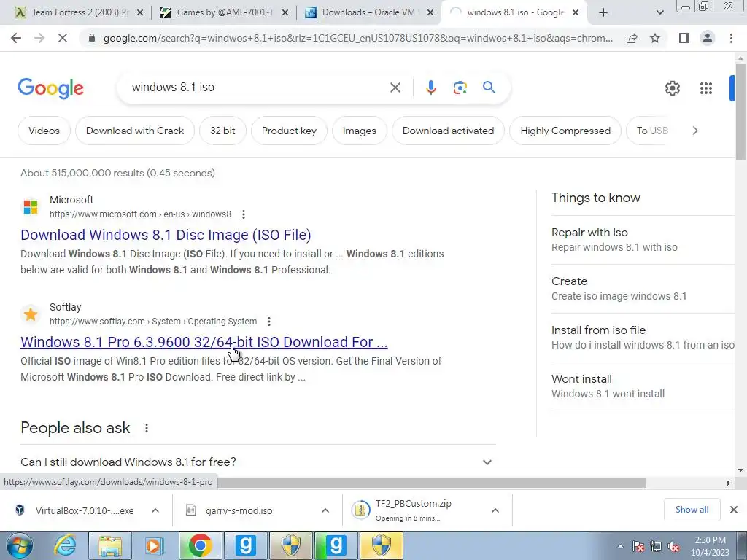The height and width of the screenshot is (560, 747).
Task: Select Highly Compressed chip
Action: pos(565,131)
